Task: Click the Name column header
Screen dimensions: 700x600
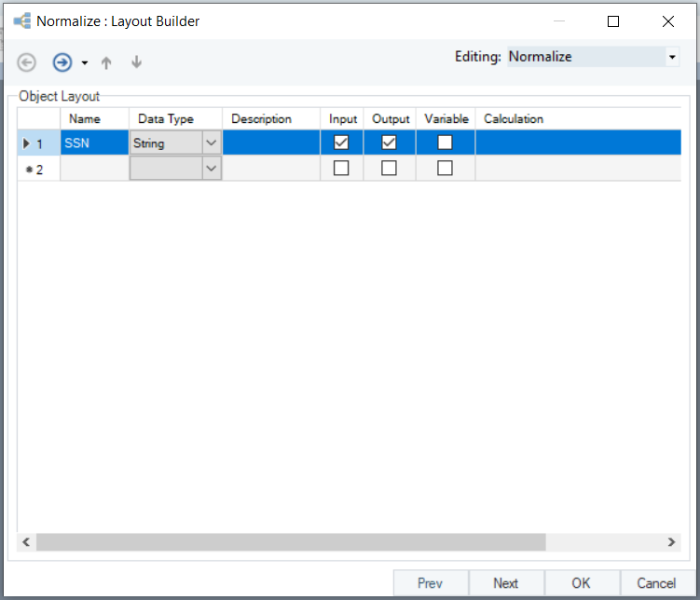Action: (85, 118)
